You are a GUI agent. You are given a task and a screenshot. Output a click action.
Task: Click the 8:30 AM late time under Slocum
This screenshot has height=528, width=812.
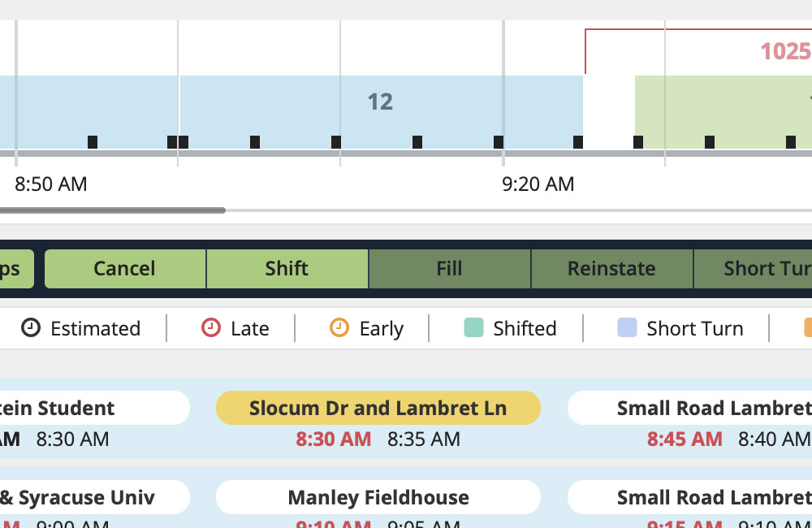[x=334, y=439]
